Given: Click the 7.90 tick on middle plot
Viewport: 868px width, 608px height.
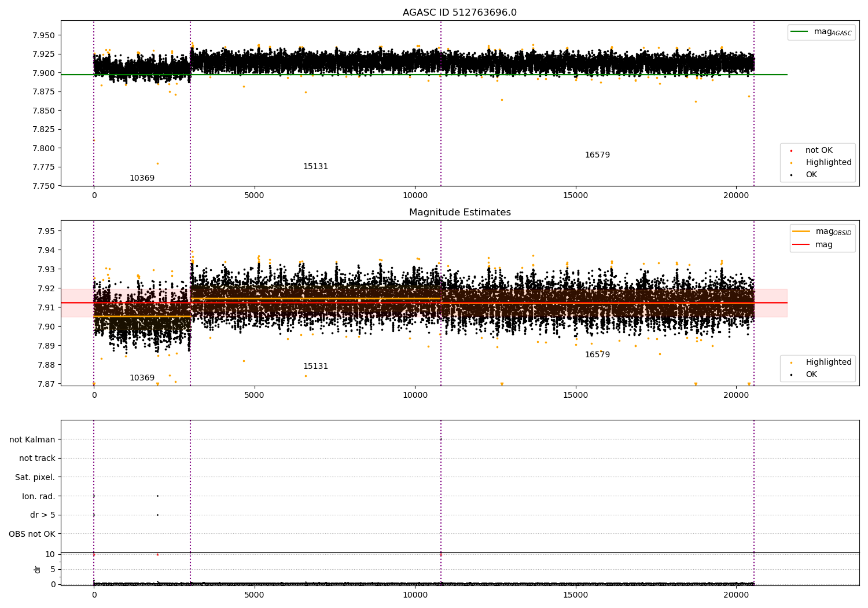Looking at the screenshot, I should (46, 327).
